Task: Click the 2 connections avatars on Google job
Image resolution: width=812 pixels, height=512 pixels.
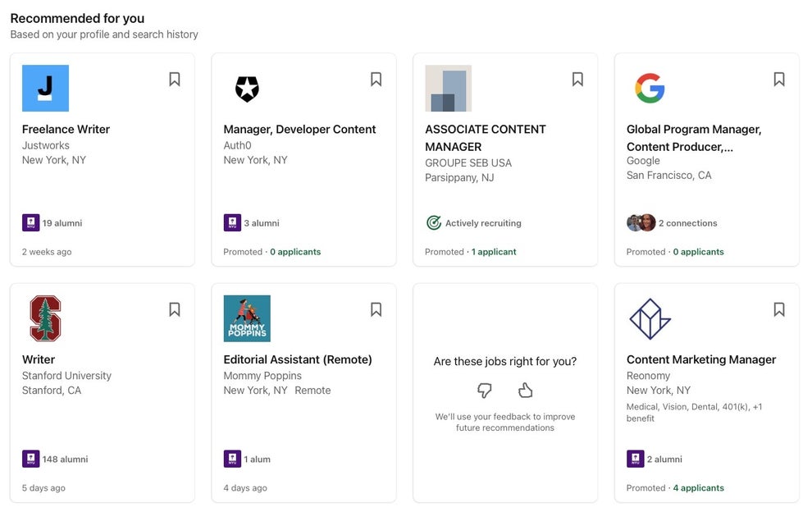Action: [x=641, y=222]
